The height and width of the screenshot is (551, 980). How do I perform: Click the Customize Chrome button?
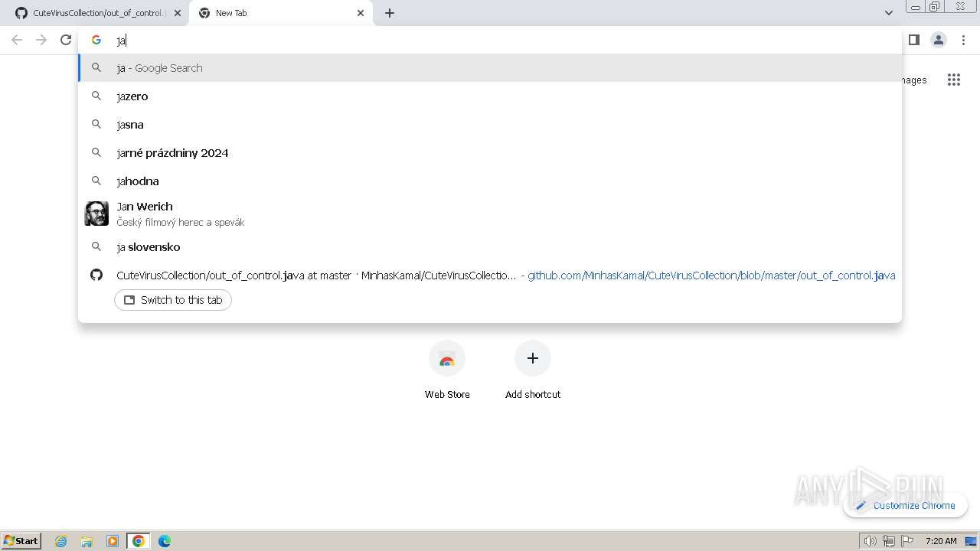pos(905,505)
